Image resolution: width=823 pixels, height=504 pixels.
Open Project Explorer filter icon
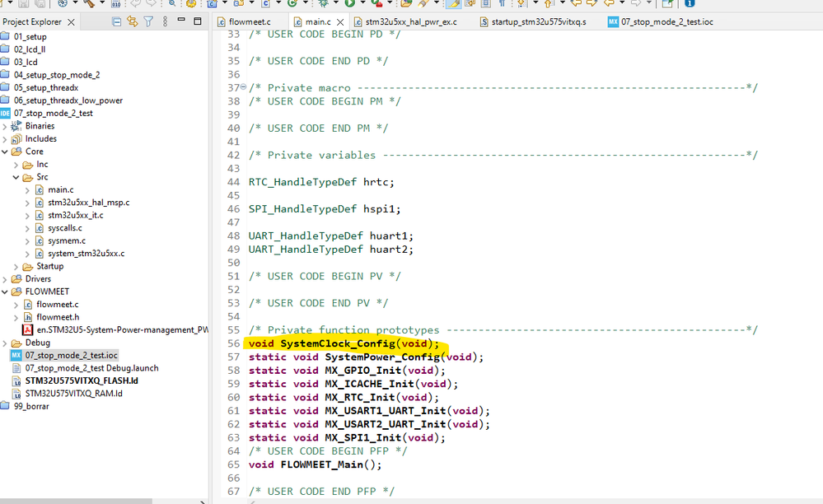click(148, 21)
